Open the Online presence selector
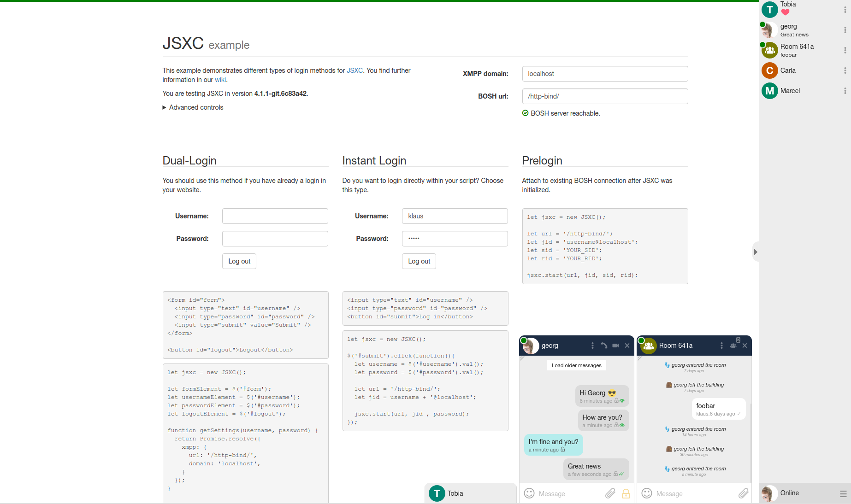The image size is (851, 504). point(790,493)
